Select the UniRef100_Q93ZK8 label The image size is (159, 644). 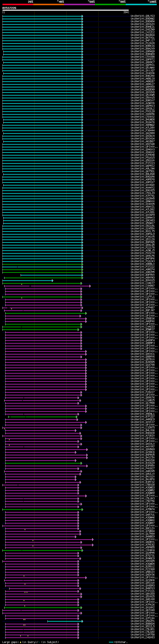pos(143,92)
